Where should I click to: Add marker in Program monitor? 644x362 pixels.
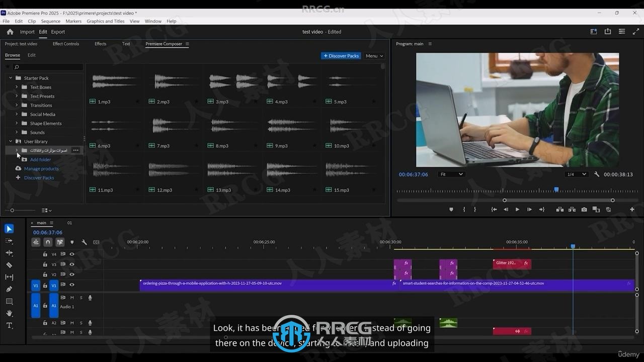[451, 210]
